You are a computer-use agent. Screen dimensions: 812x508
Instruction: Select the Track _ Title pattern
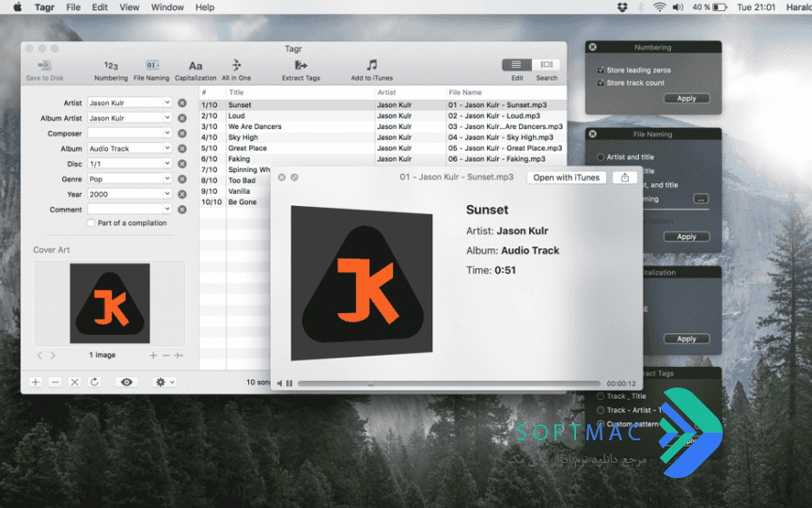601,396
